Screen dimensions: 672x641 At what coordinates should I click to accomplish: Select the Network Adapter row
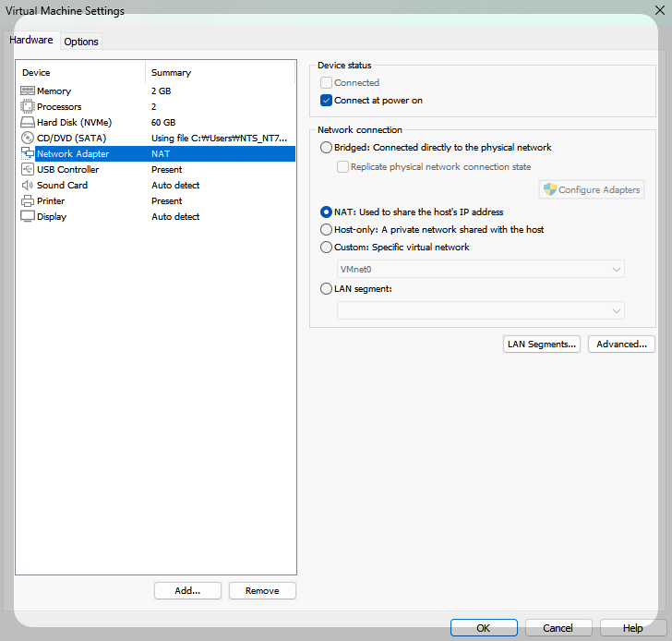coord(157,153)
